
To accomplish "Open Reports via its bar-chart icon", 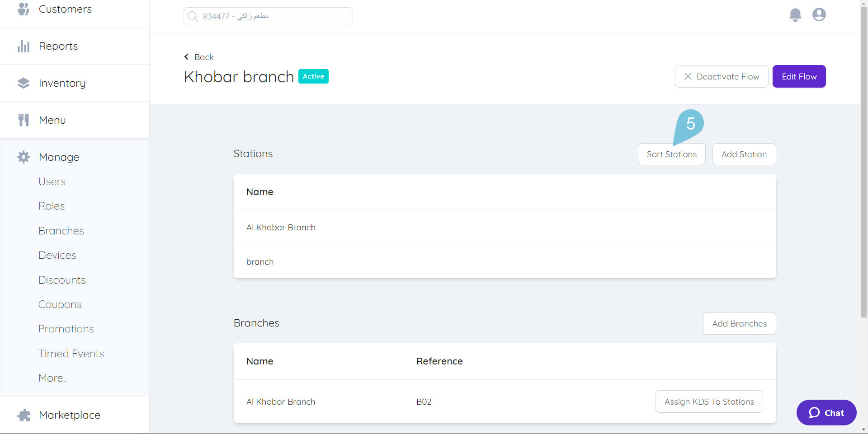I will click(x=23, y=46).
